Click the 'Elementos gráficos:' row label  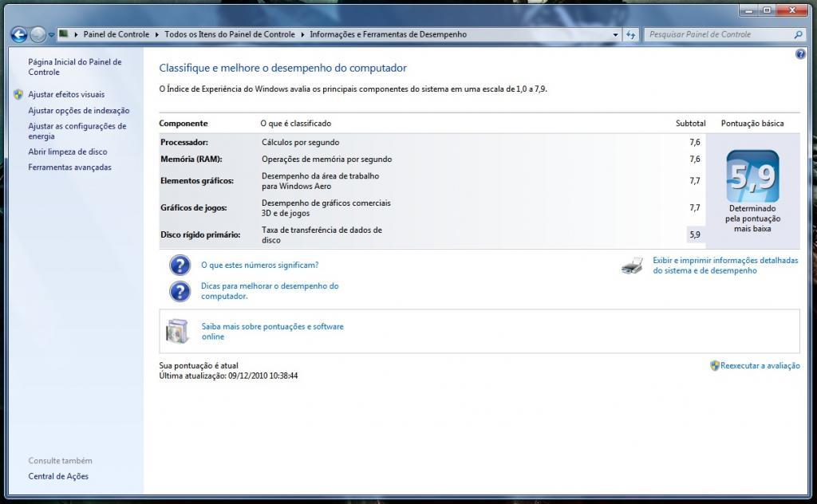197,181
